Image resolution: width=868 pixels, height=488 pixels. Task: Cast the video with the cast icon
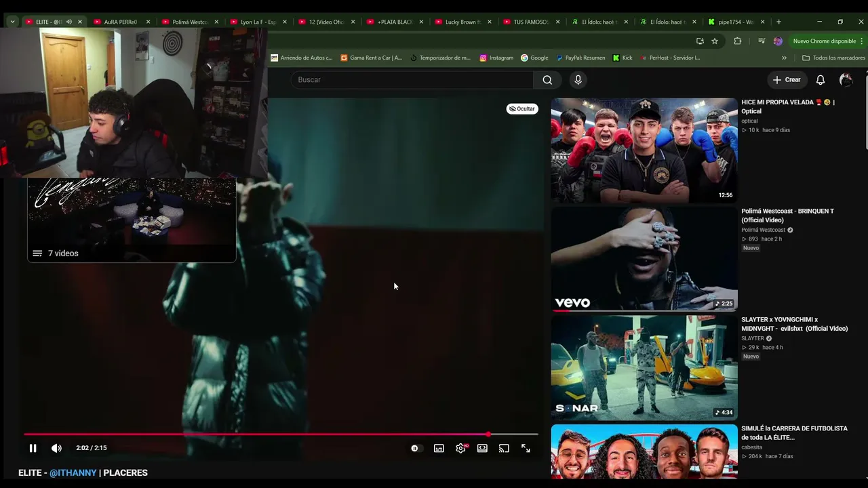[504, 448]
